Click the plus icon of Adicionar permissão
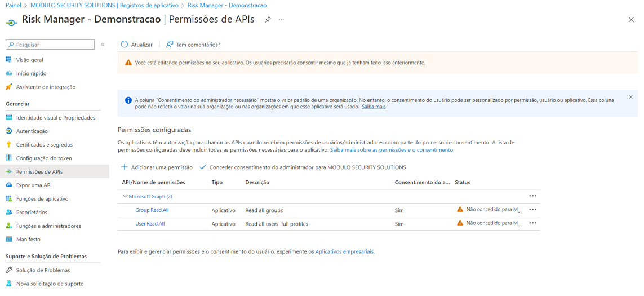Viewport: 644px width, 296px height. [x=125, y=167]
